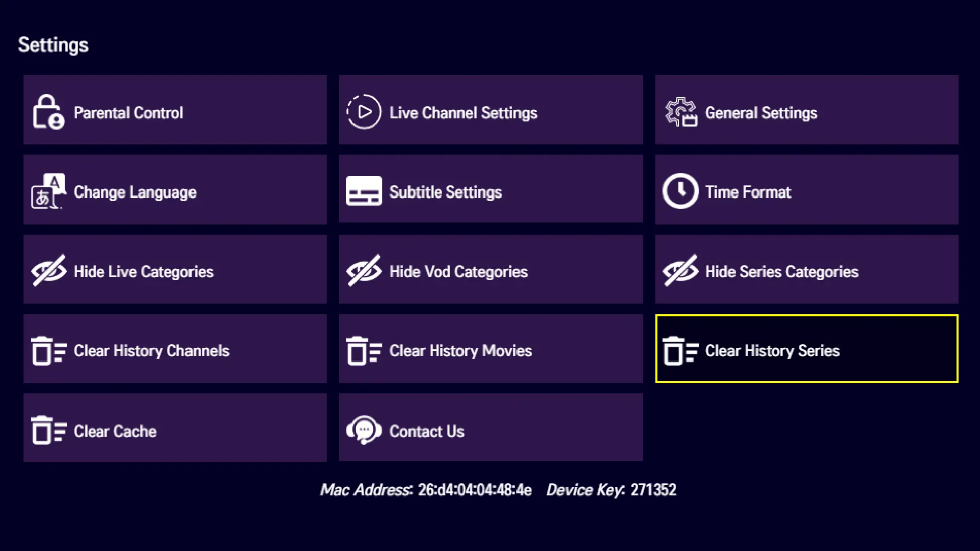Open Live Channel Settings menu
Image resolution: width=980 pixels, height=551 pixels.
click(x=463, y=113)
